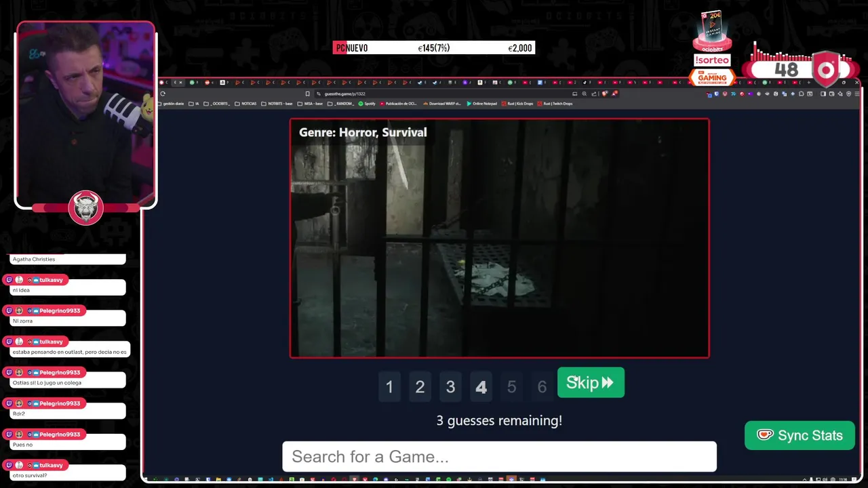Close the active guessthe.game tab
This screenshot has width=868, height=488.
180,82
